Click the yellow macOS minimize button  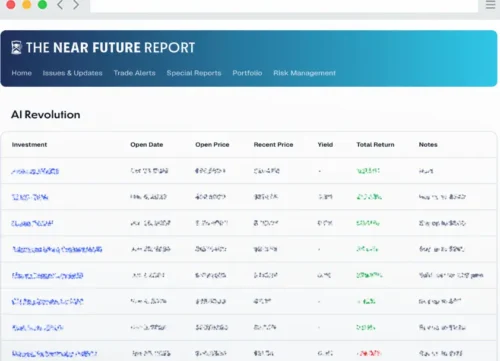click(x=27, y=4)
